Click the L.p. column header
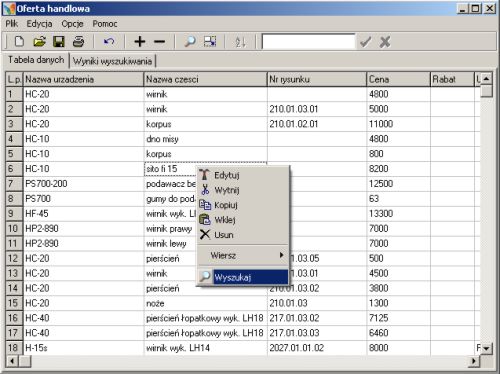Viewport: 500px width, 374px height. coord(14,79)
